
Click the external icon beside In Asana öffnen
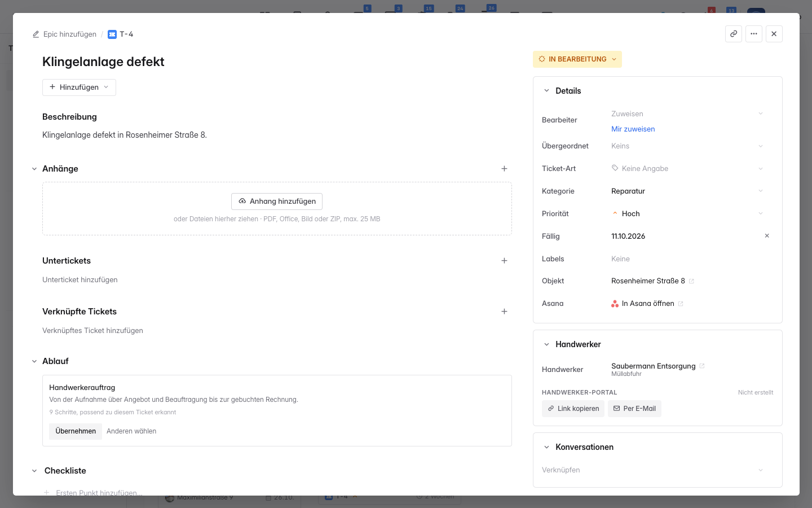pos(681,304)
